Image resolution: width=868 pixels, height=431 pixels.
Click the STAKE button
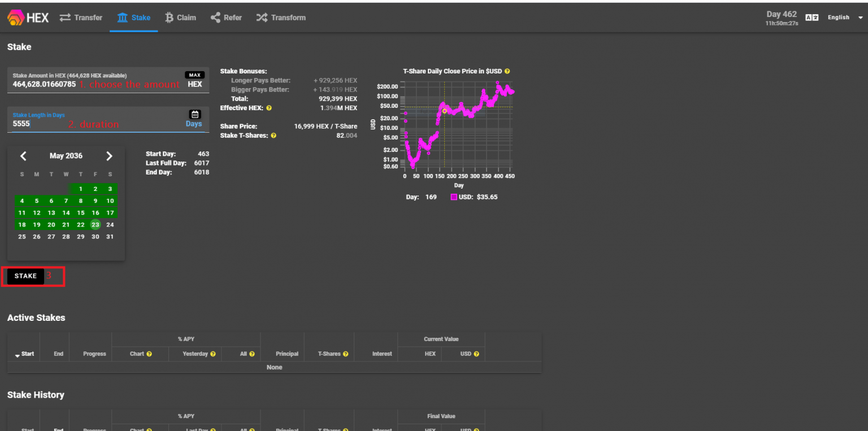click(x=26, y=276)
